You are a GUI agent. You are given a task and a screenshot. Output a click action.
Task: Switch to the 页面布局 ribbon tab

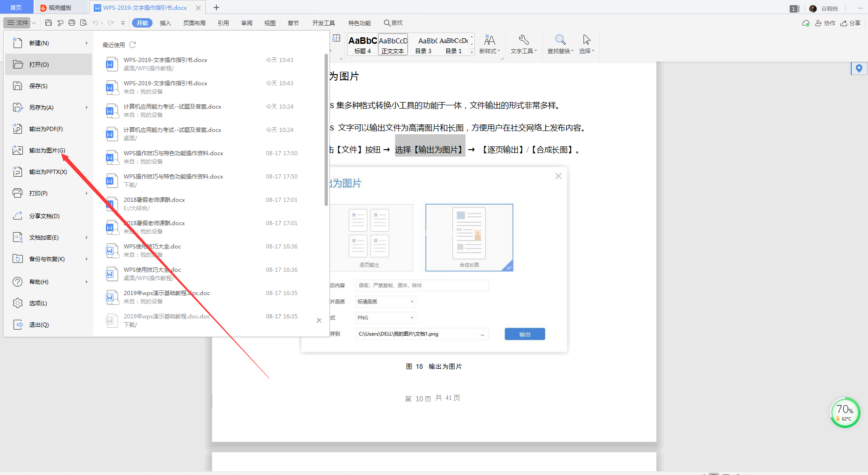pyautogui.click(x=194, y=23)
